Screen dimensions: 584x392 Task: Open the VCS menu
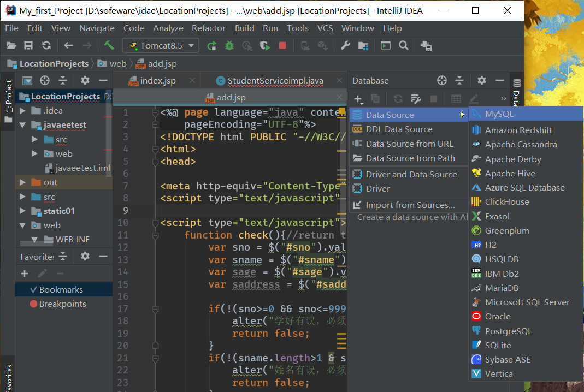click(325, 28)
